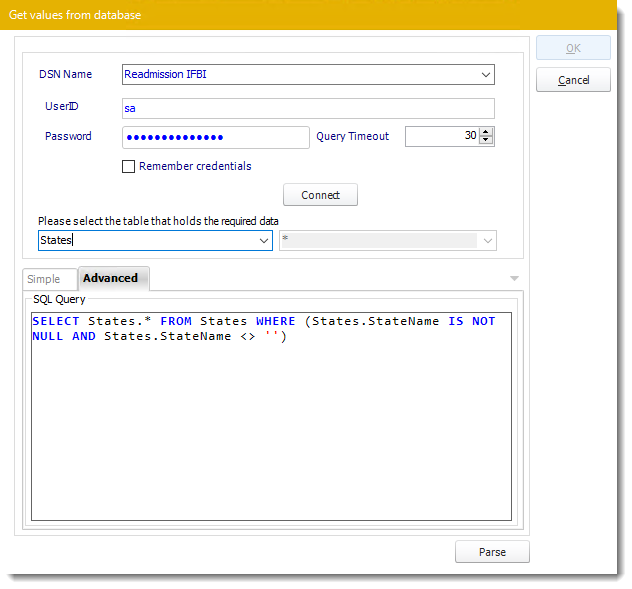Click the DSN Name label
The width and height of the screenshot is (632, 589).
point(65,74)
